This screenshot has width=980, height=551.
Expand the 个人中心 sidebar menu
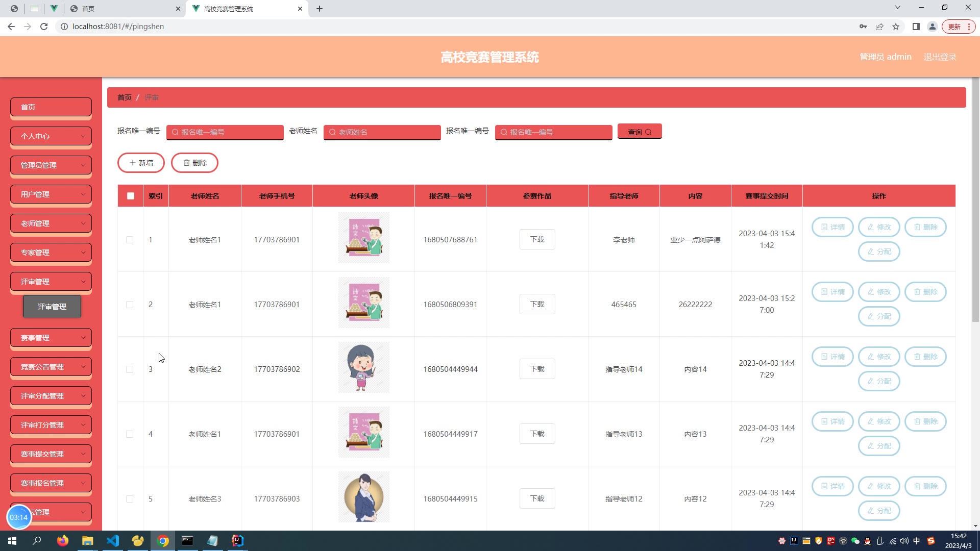[51, 136]
